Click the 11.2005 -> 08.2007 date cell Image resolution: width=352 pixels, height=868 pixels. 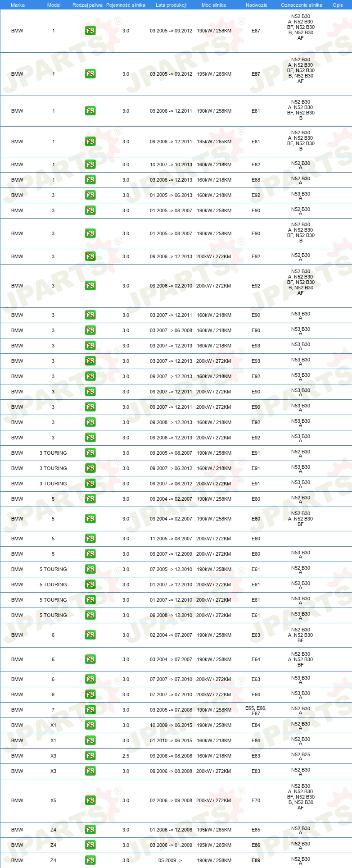point(171,539)
